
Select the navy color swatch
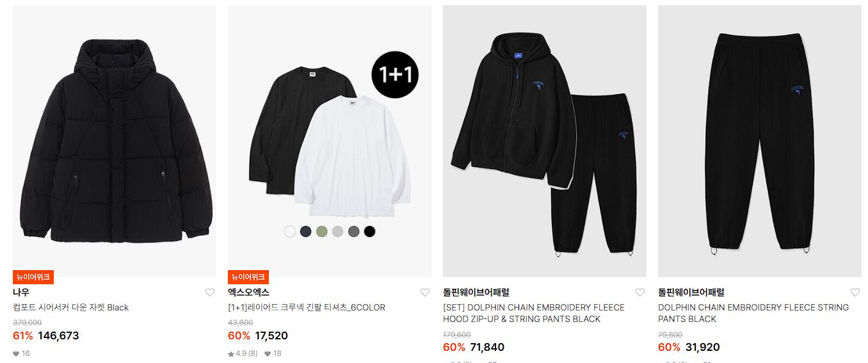(306, 232)
